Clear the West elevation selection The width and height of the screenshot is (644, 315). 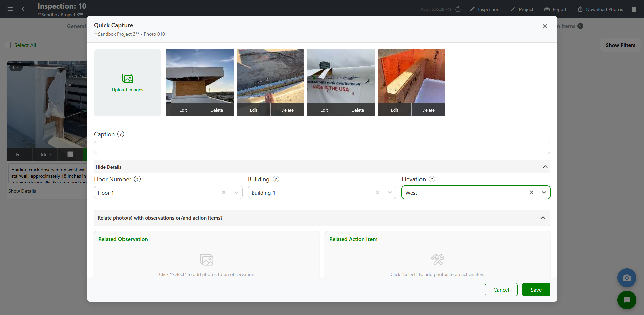tap(532, 192)
